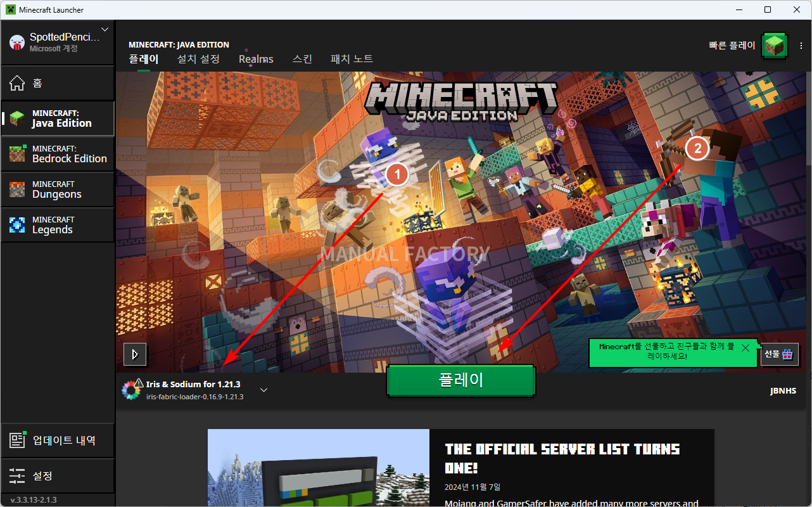Open Minecraft Legends in sidebar
This screenshot has width=812, height=507.
pos(58,225)
